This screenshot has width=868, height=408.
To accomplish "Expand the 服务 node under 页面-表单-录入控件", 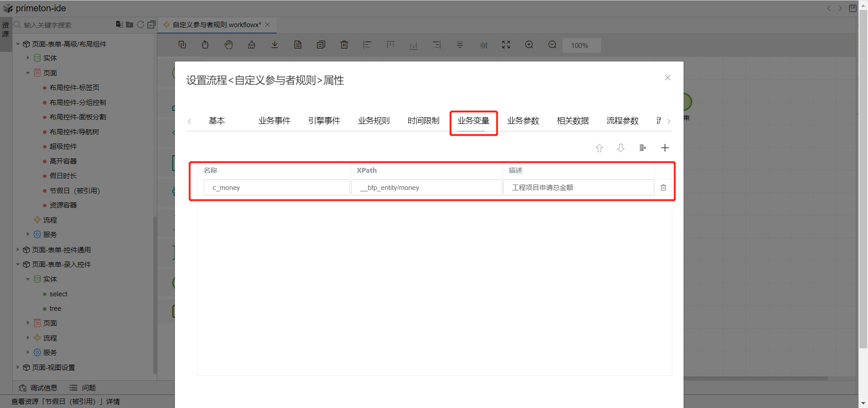I will point(28,352).
